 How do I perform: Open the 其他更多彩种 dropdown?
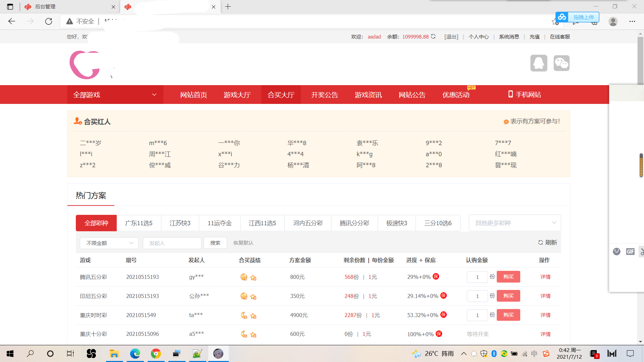(515, 223)
